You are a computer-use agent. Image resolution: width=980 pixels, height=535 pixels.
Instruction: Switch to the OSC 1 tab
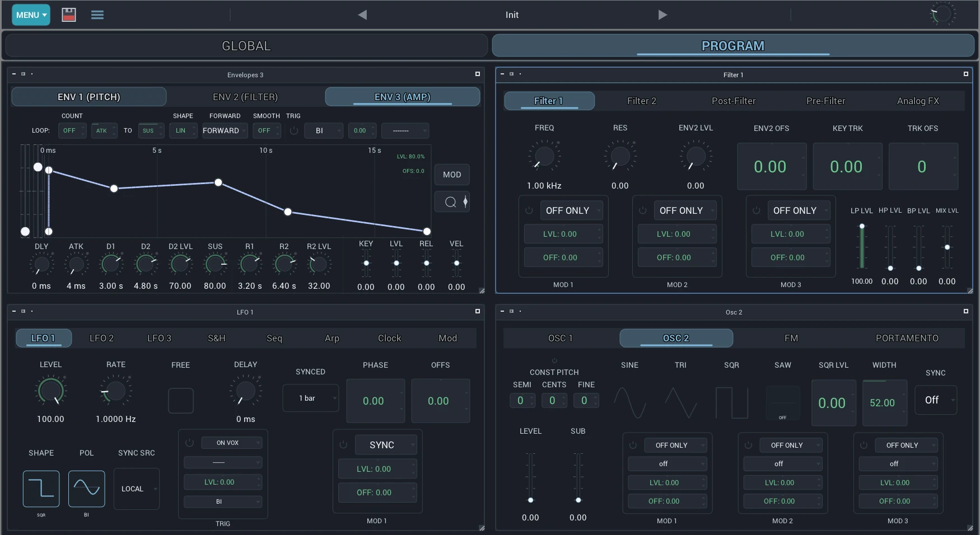[561, 338]
